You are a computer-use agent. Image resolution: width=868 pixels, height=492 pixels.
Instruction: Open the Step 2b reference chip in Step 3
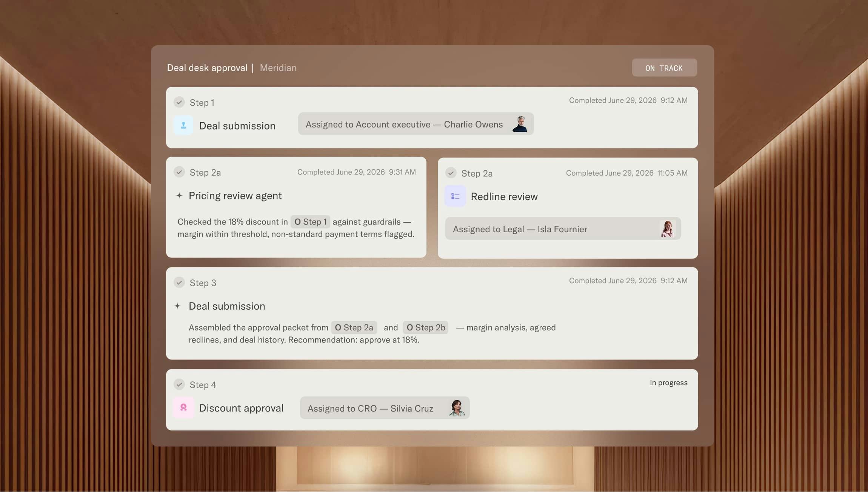426,327
